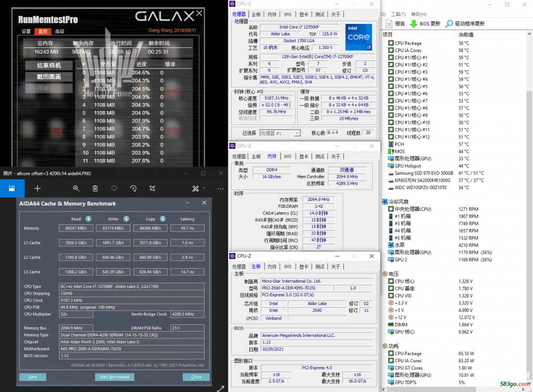Open the three-dots See more menu in Photos
Screen dimensions: 533x392
[221, 188]
